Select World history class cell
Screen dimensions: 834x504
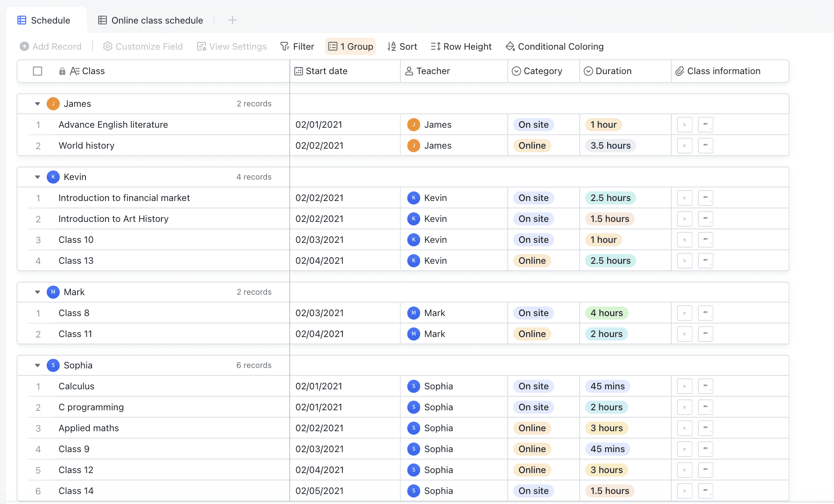tap(171, 146)
